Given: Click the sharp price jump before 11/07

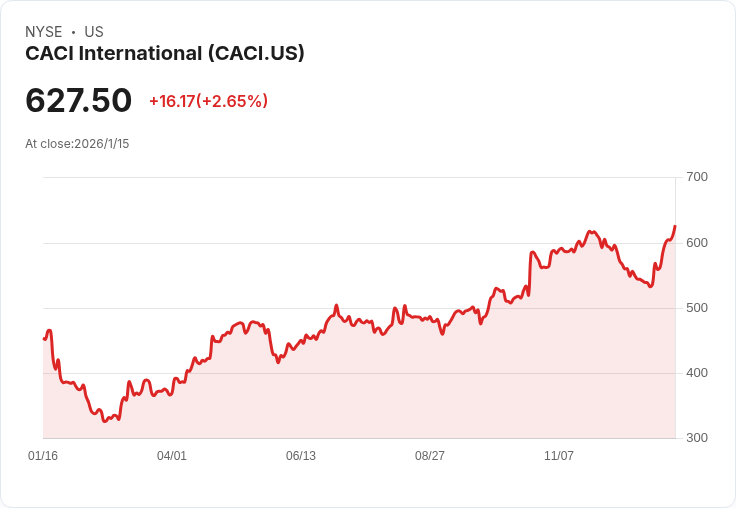Looking at the screenshot, I should [530, 274].
